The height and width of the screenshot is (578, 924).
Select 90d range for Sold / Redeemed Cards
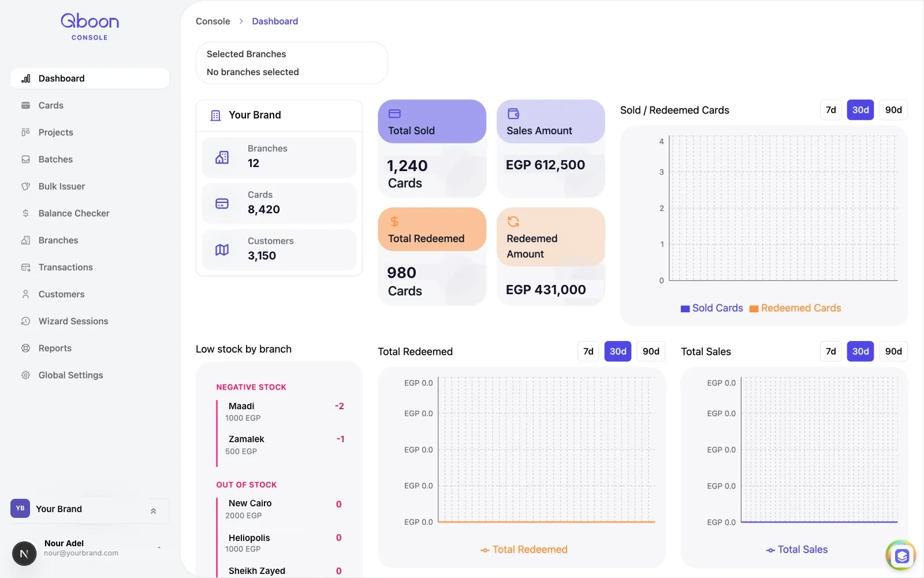[x=893, y=110]
